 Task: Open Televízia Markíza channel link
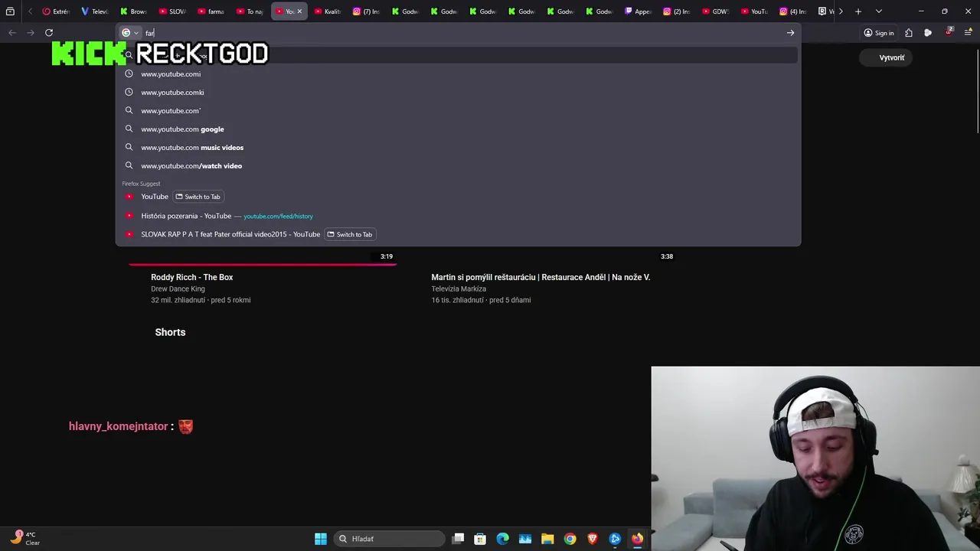point(459,289)
